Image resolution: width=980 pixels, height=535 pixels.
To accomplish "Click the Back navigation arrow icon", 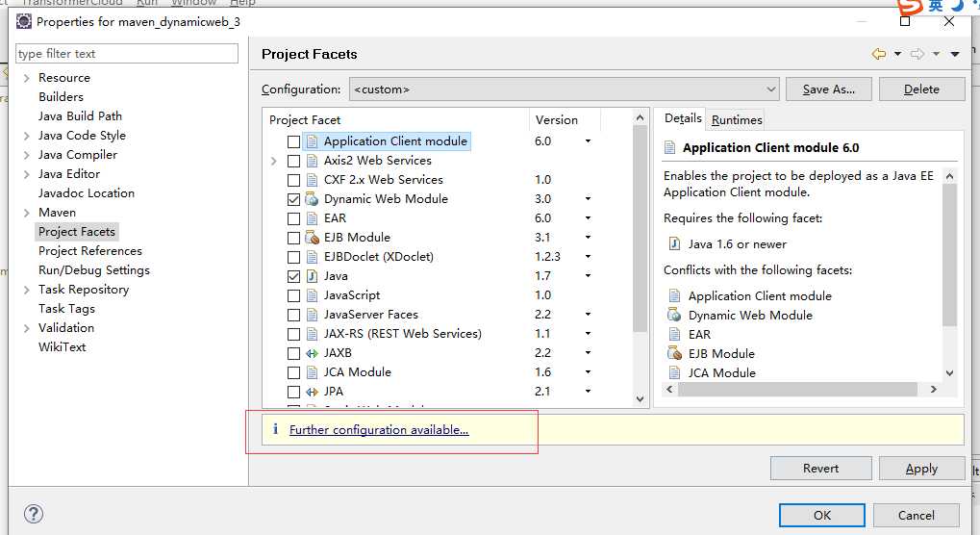I will coord(879,54).
